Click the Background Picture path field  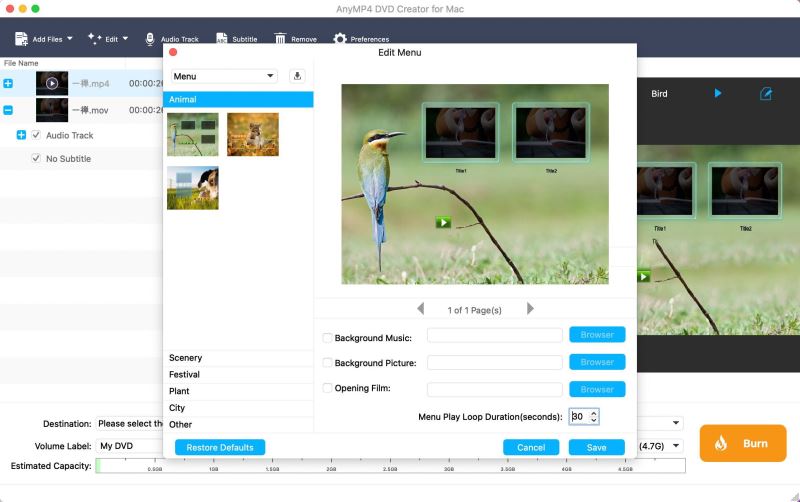494,362
